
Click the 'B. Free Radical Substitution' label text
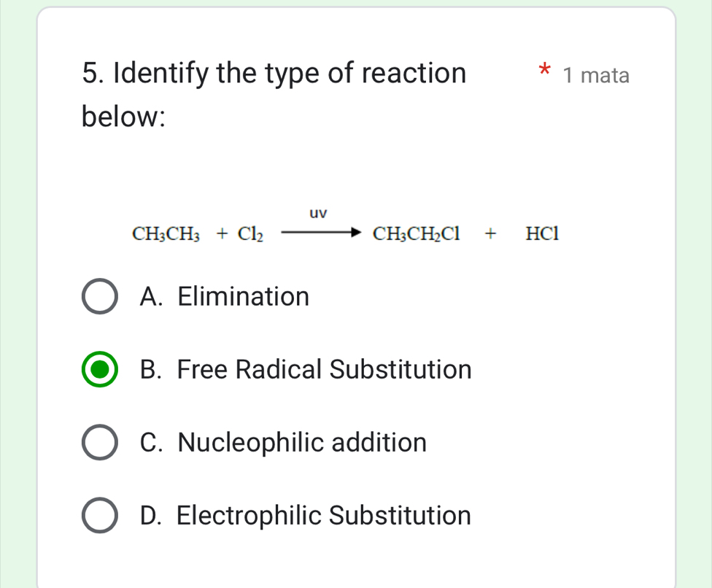(x=306, y=370)
